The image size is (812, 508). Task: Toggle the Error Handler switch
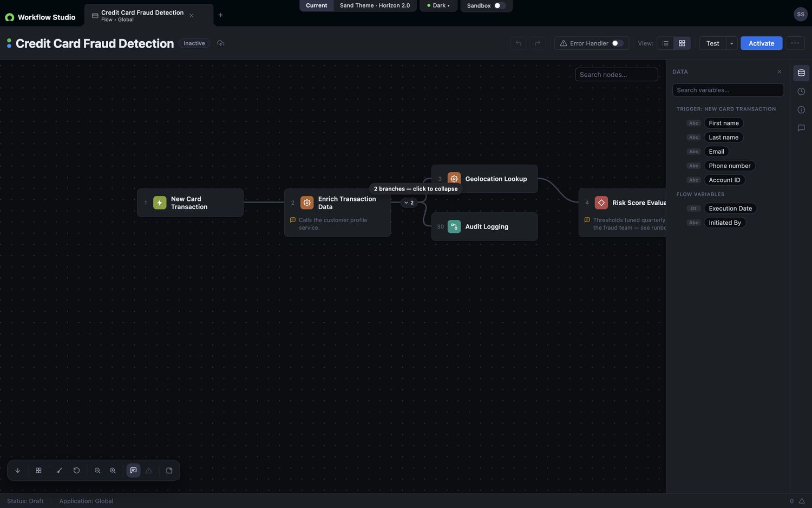(x=617, y=43)
